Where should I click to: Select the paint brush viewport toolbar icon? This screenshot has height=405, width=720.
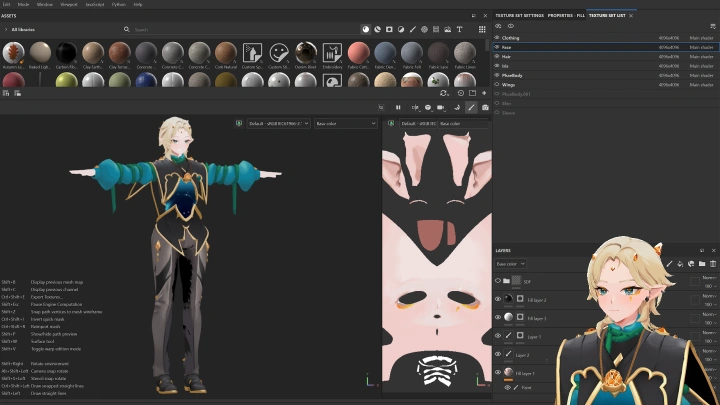click(471, 107)
